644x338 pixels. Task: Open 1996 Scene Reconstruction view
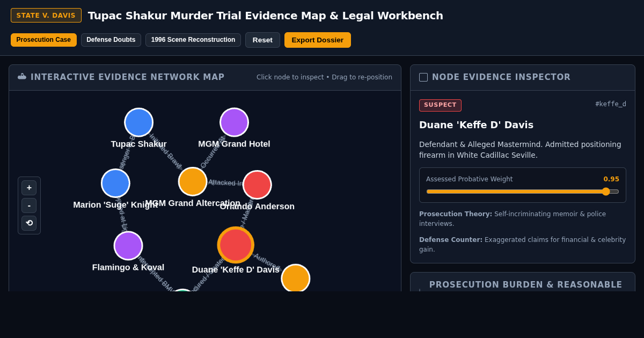(x=193, y=40)
